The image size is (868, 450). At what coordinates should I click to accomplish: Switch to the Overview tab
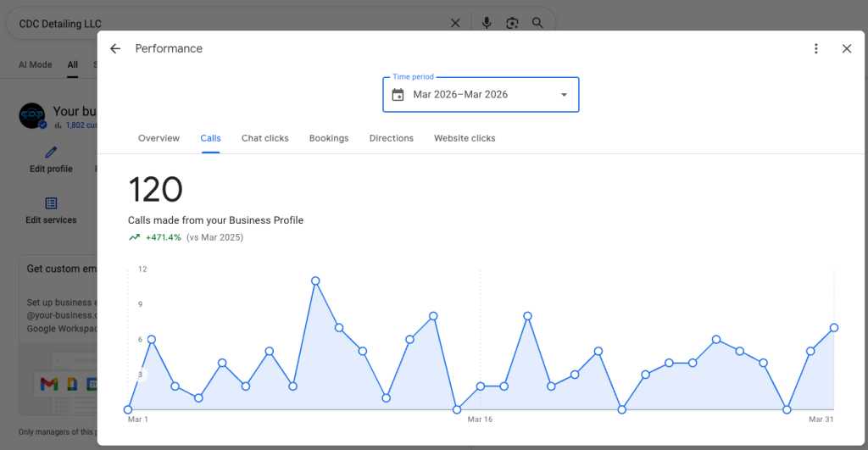159,138
